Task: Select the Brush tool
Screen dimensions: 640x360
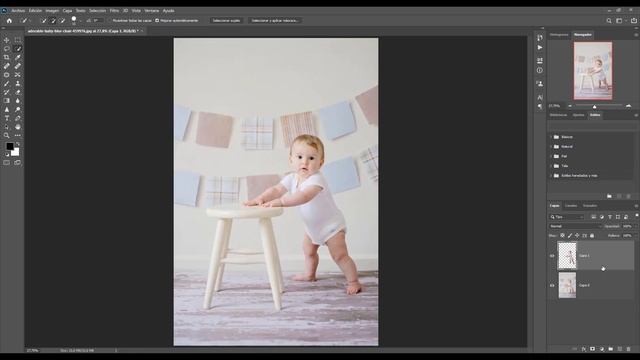Action: [x=7, y=83]
